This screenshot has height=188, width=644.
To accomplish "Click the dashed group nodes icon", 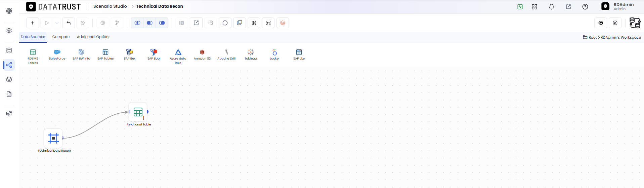I will click(x=211, y=23).
